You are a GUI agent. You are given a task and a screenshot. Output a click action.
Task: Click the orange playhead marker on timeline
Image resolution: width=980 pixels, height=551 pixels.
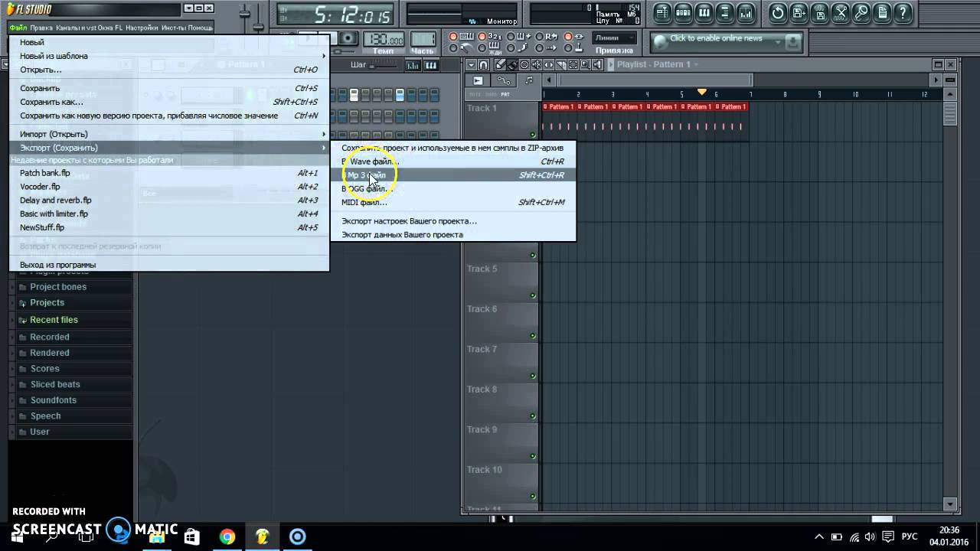coord(702,92)
